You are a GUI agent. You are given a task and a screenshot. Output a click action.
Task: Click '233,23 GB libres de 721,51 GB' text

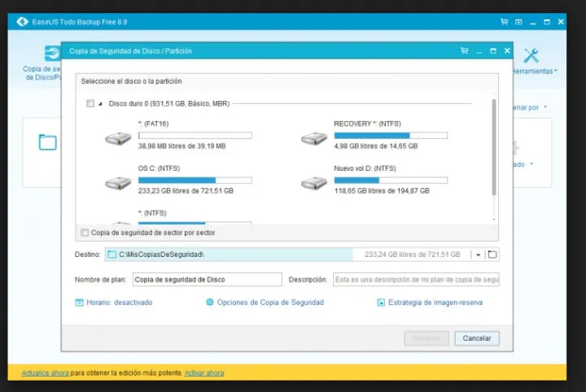186,191
